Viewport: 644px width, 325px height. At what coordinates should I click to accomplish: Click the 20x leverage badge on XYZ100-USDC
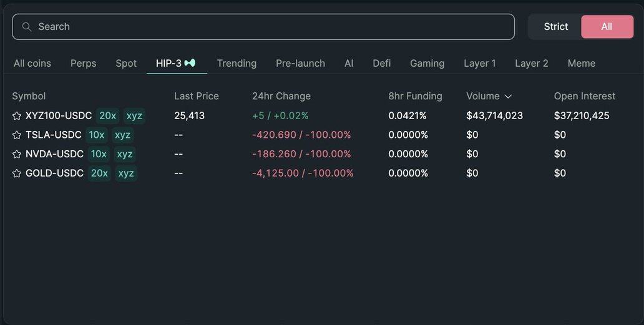pos(107,116)
